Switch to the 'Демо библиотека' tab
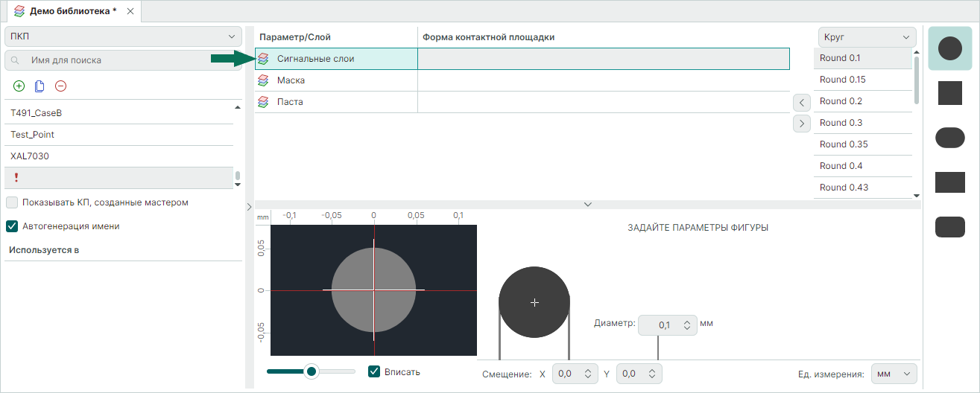980x393 pixels. click(x=72, y=11)
